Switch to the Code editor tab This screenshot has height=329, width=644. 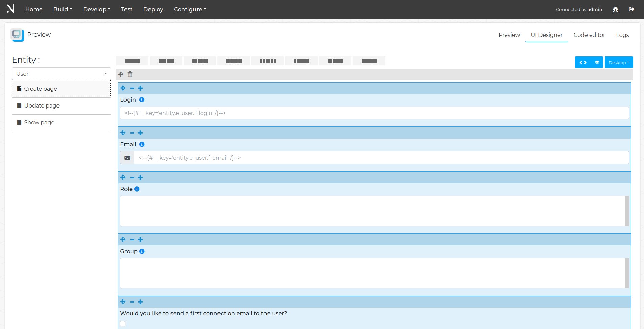[x=589, y=35]
